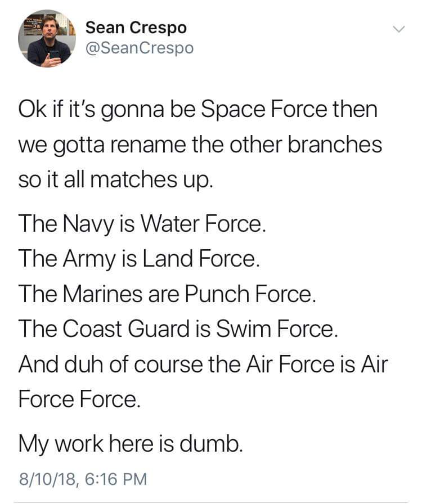422x504 pixels.
Task: Click the line "we gotta rename the other branches"
Action: pyautogui.click(x=200, y=145)
